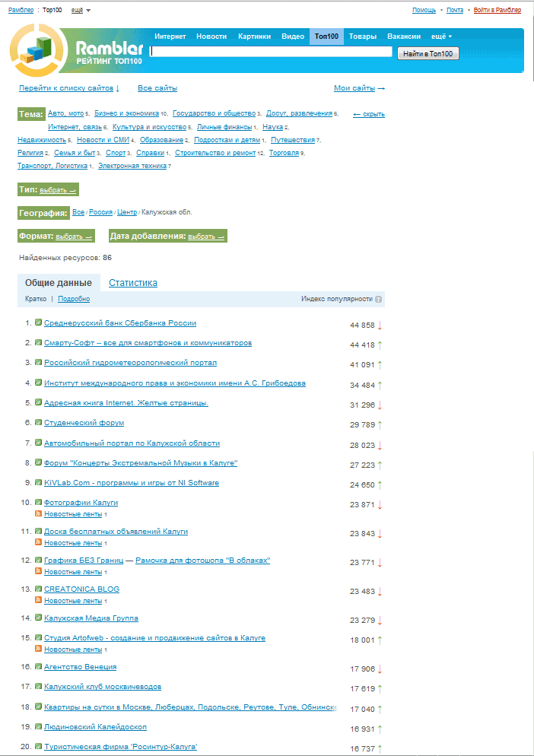Image resolution: width=534 pixels, height=756 pixels.
Task: Click stats icon next to Российский гидрометеорологический портал
Action: coord(39,362)
